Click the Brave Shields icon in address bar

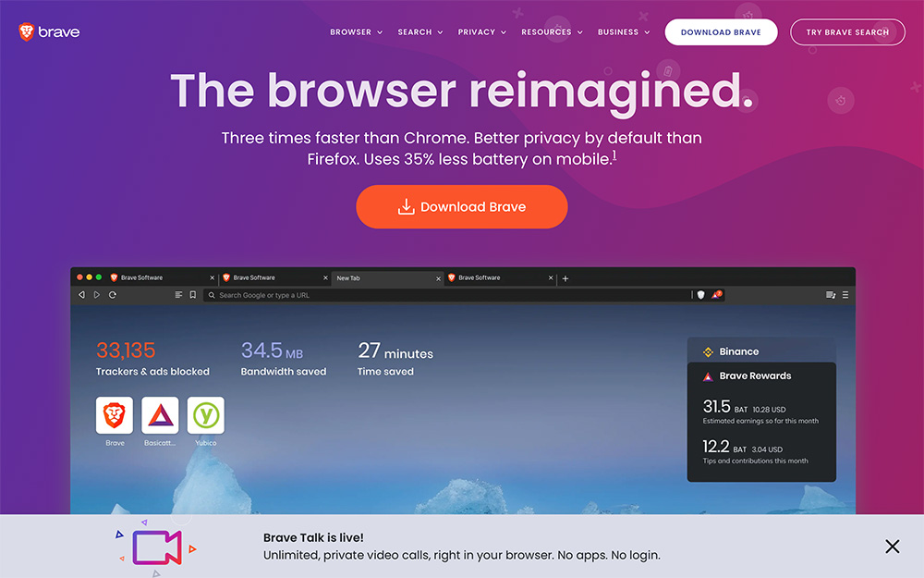click(x=700, y=295)
